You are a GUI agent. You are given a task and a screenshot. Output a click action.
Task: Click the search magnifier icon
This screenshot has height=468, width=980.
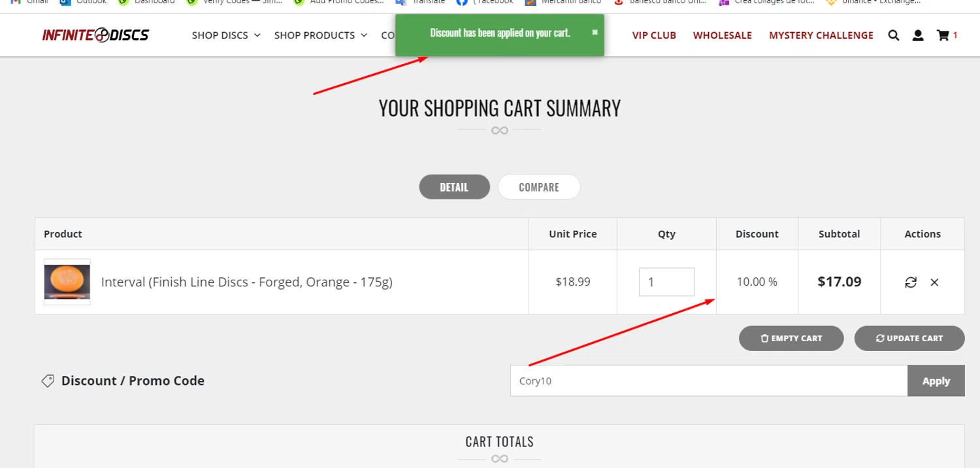click(893, 35)
